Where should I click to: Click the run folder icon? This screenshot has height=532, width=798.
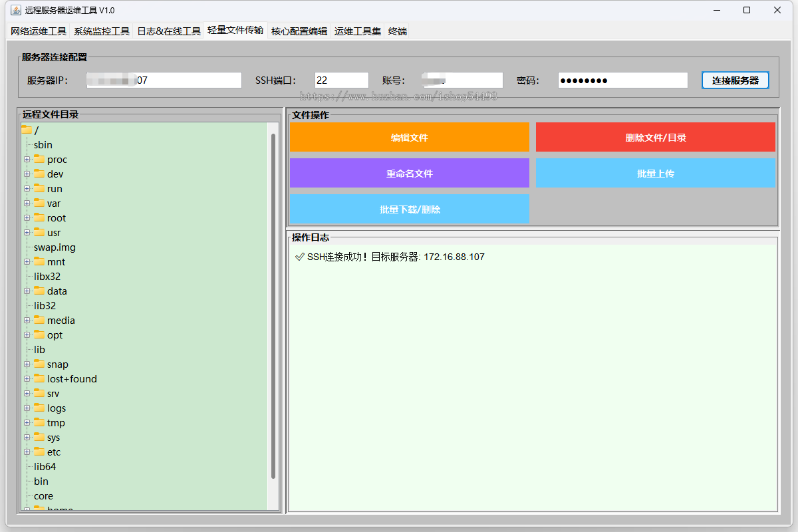coord(39,188)
